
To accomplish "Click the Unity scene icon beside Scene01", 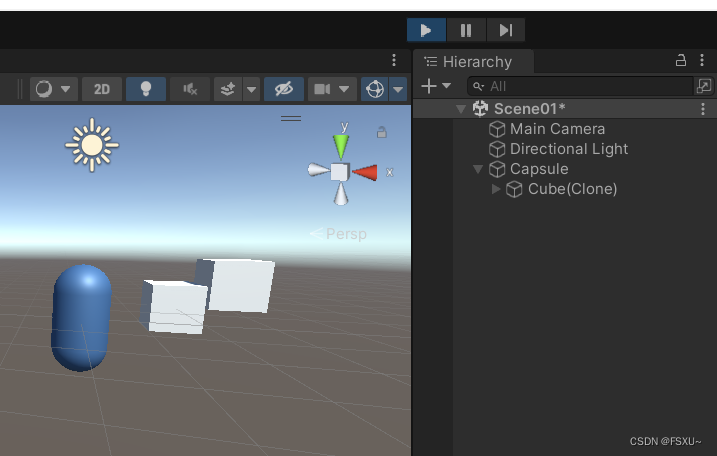I will [480, 109].
